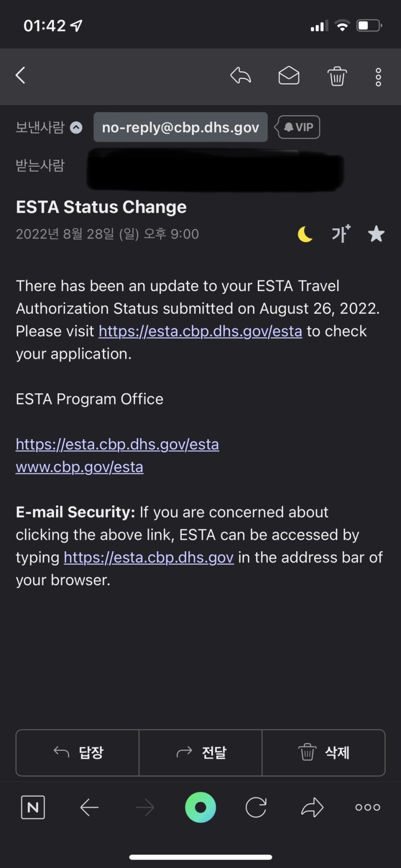This screenshot has height=868, width=401.
Task: Tap the share arrow in bottom bar
Action: click(x=312, y=808)
